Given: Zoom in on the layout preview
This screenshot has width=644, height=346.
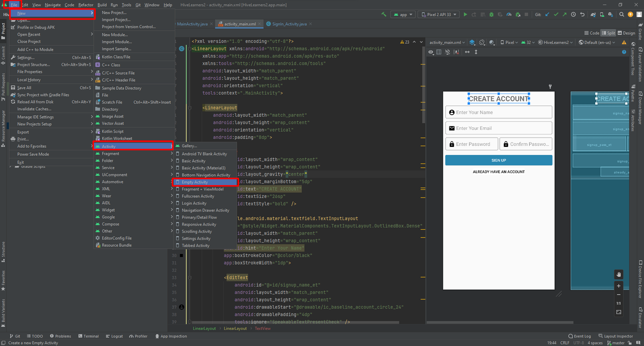Looking at the screenshot, I should 619,286.
